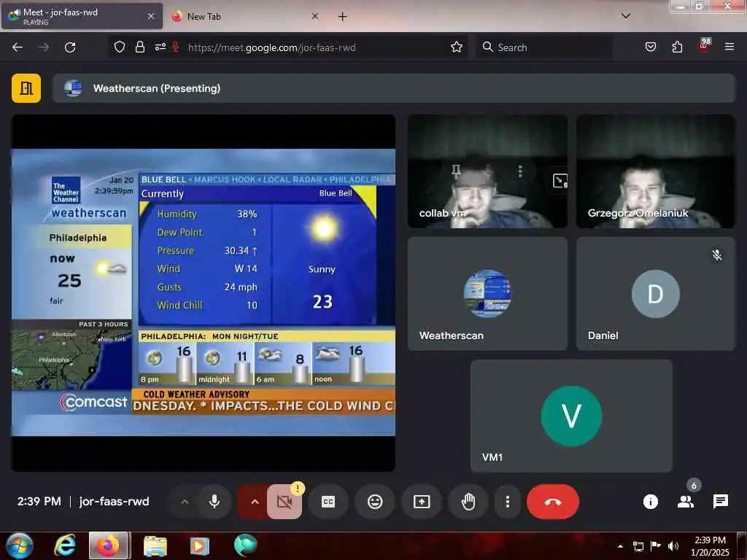Open chat with everyone

720,502
